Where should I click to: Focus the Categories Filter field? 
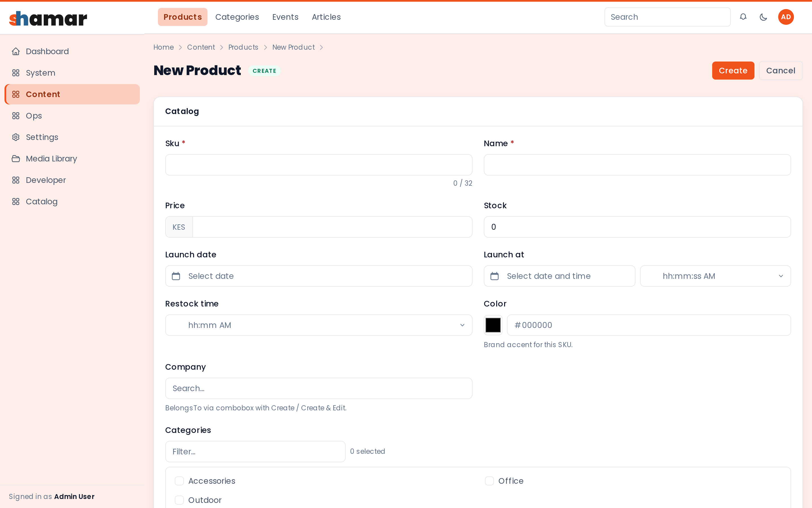coord(255,452)
